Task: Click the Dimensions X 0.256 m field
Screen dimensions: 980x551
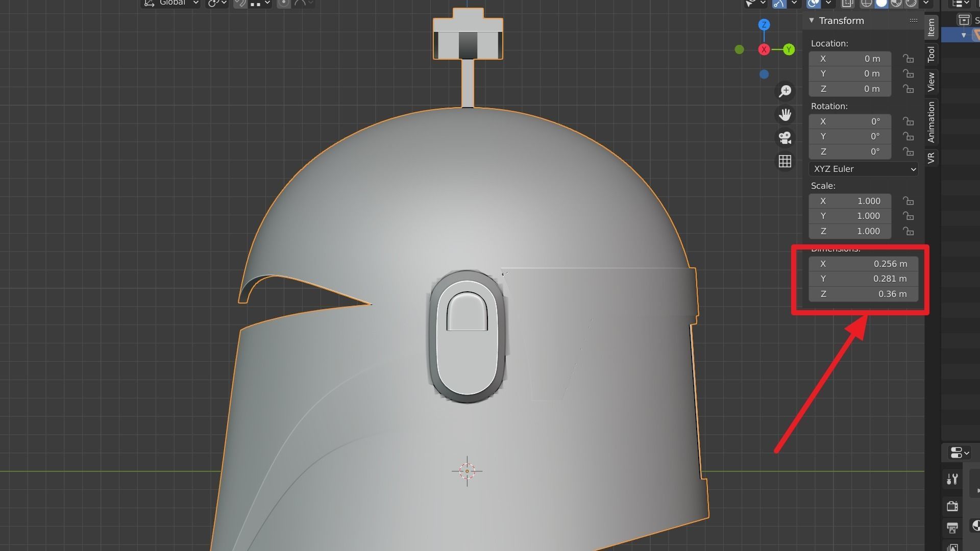Action: click(x=864, y=264)
